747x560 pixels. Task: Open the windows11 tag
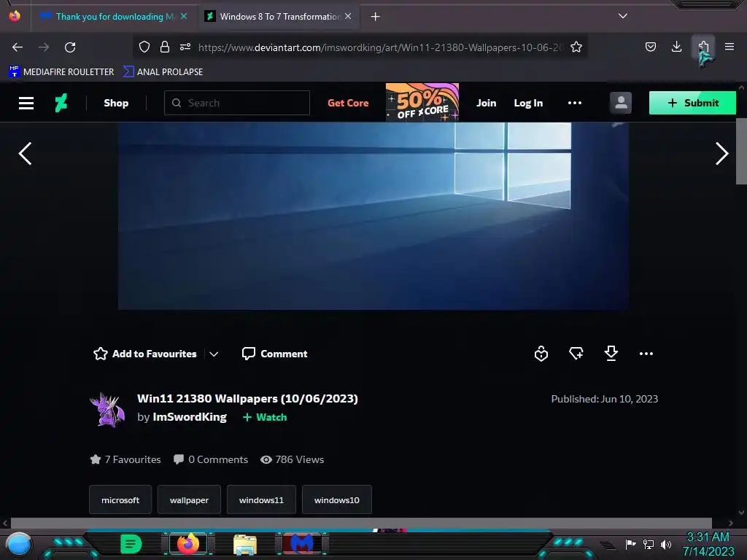[x=262, y=500]
